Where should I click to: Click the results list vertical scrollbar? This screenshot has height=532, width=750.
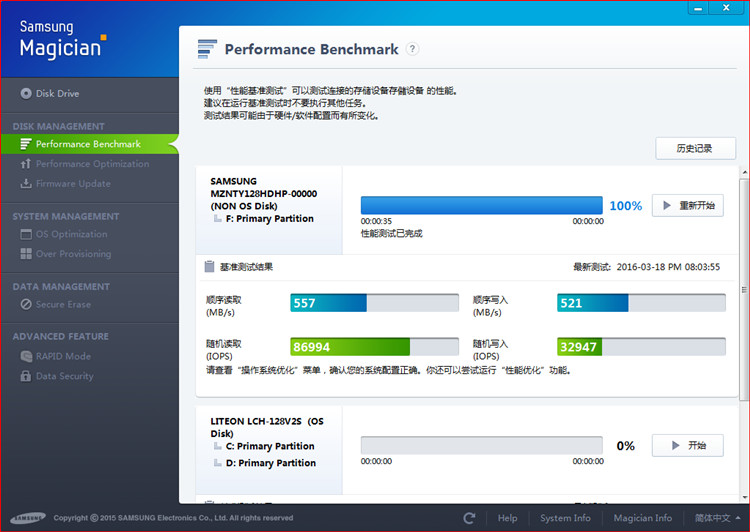(744, 289)
